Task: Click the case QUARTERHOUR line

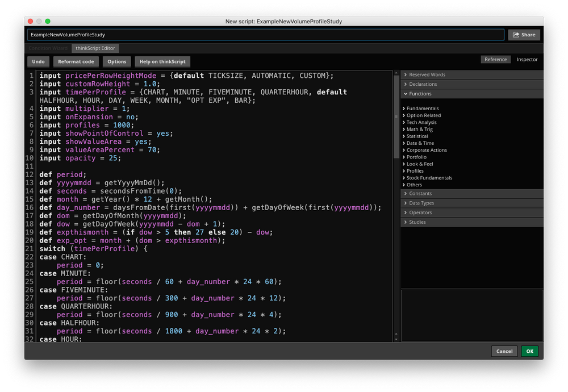Action: 76,307
